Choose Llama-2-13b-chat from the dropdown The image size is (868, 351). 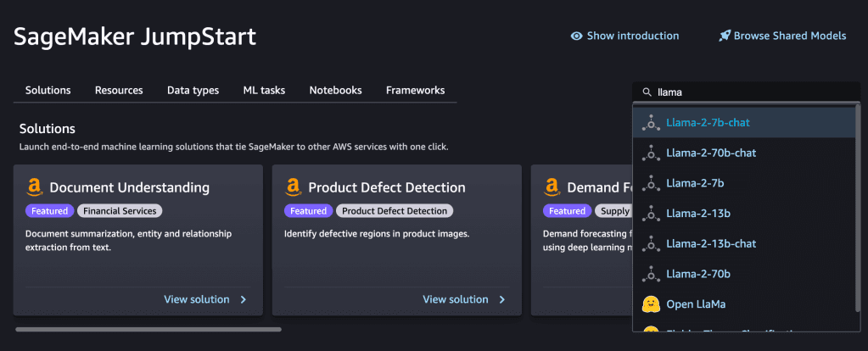click(746, 244)
